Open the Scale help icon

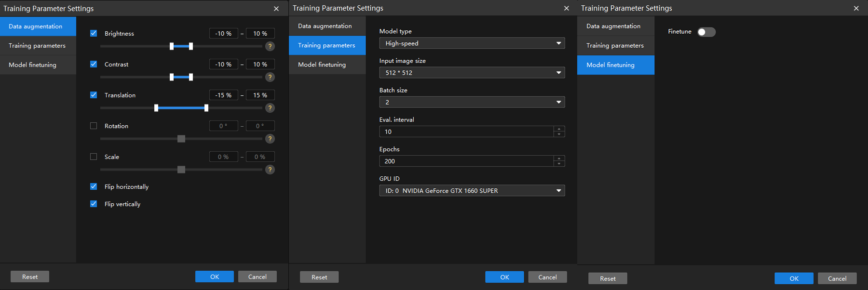click(270, 170)
